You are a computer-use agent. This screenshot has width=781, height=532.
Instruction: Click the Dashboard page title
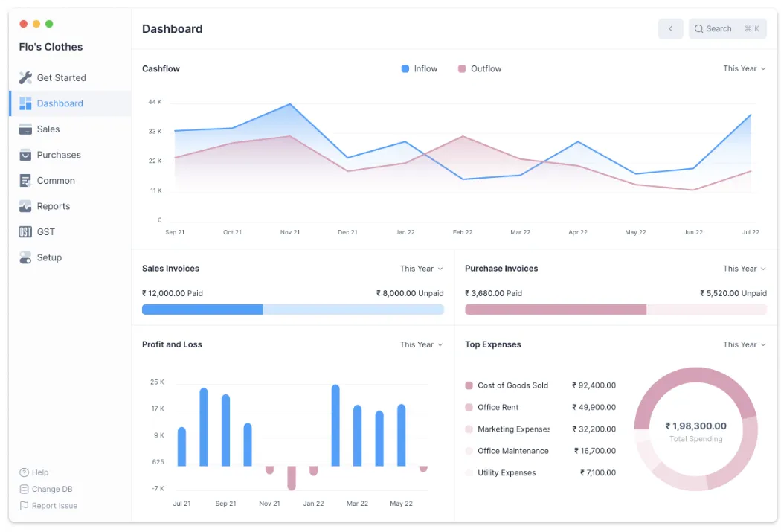173,29
